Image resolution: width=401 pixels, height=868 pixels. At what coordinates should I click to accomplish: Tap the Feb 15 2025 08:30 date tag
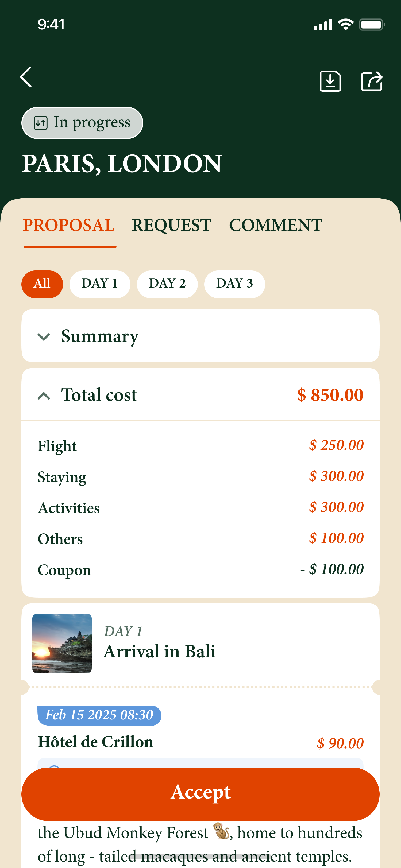[x=99, y=715]
